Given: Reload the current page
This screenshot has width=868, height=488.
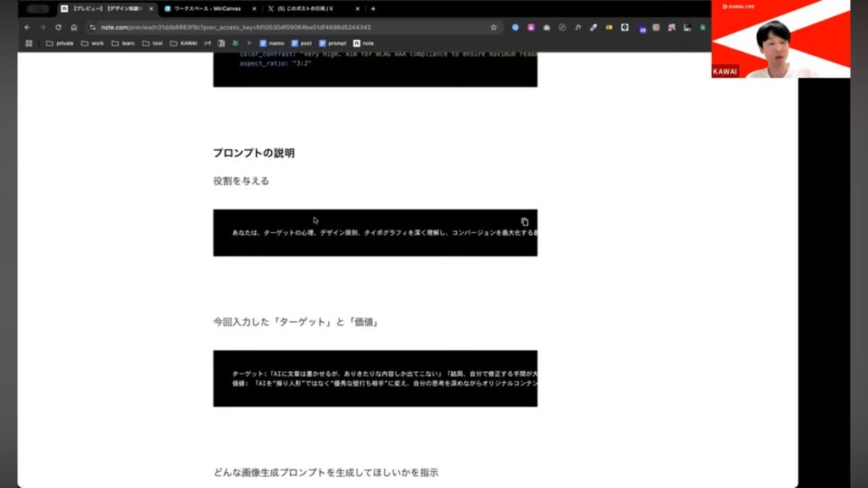Looking at the screenshot, I should (58, 27).
